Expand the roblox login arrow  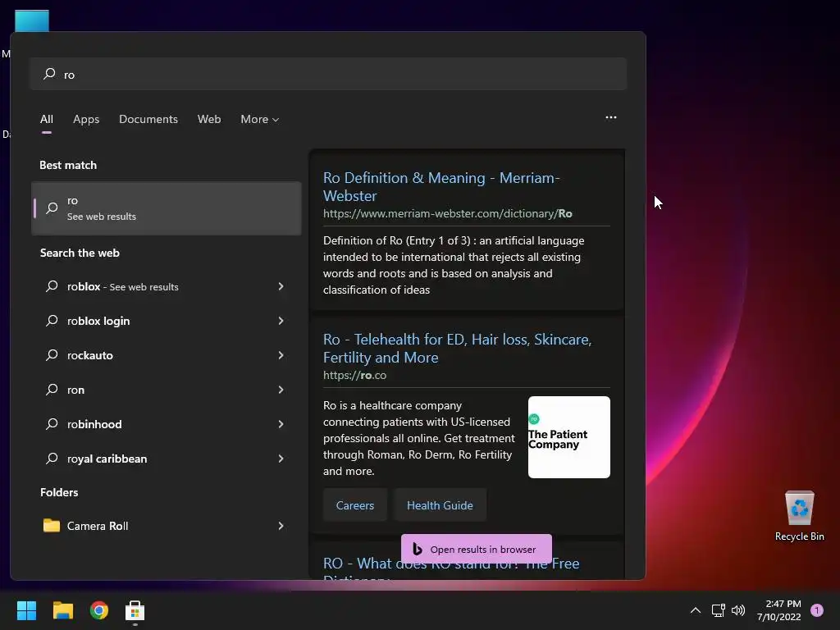(x=281, y=321)
